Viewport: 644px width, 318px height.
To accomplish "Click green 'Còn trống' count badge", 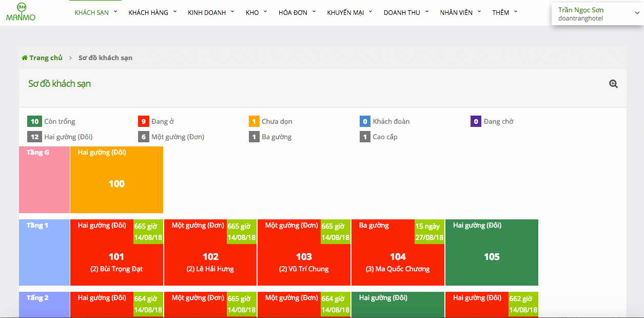I will coord(34,122).
